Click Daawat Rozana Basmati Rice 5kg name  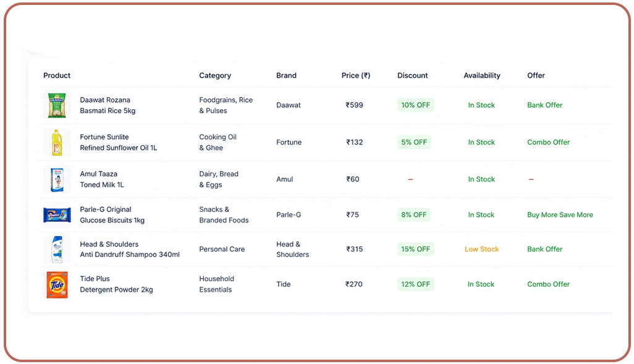pos(108,105)
